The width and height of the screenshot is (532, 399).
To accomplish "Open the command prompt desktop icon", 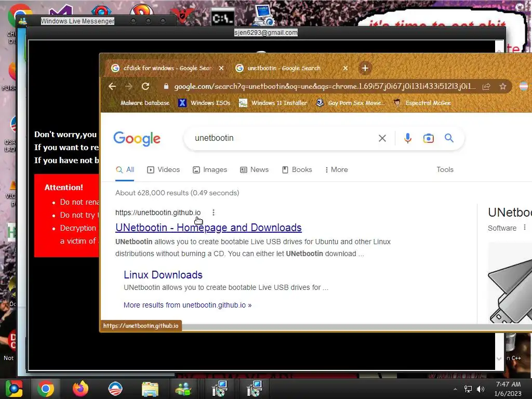I will 222,18.
